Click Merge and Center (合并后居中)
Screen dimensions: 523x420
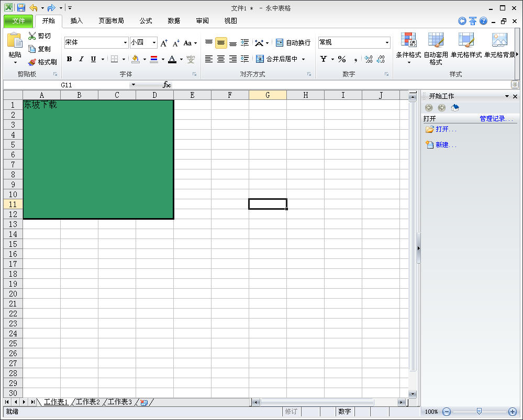pos(277,59)
